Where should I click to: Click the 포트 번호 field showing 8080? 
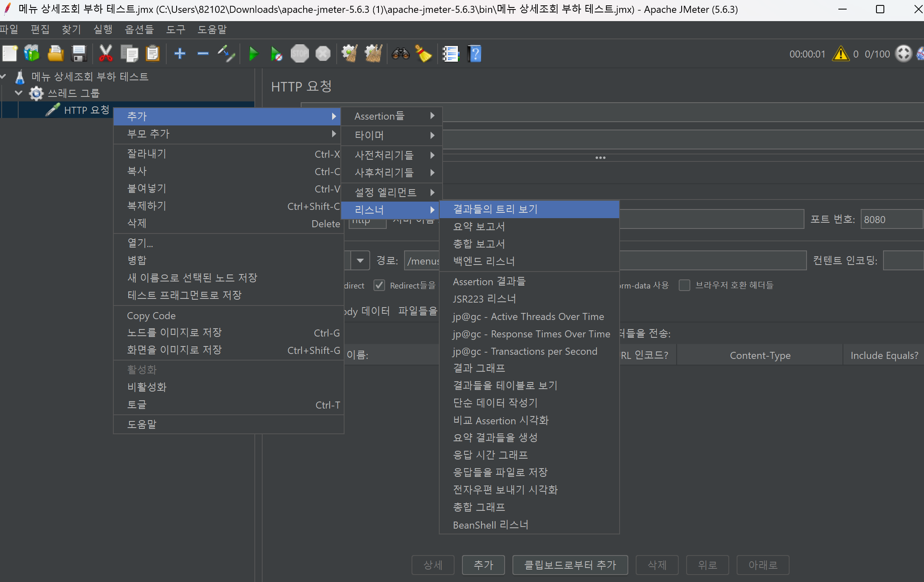(890, 219)
